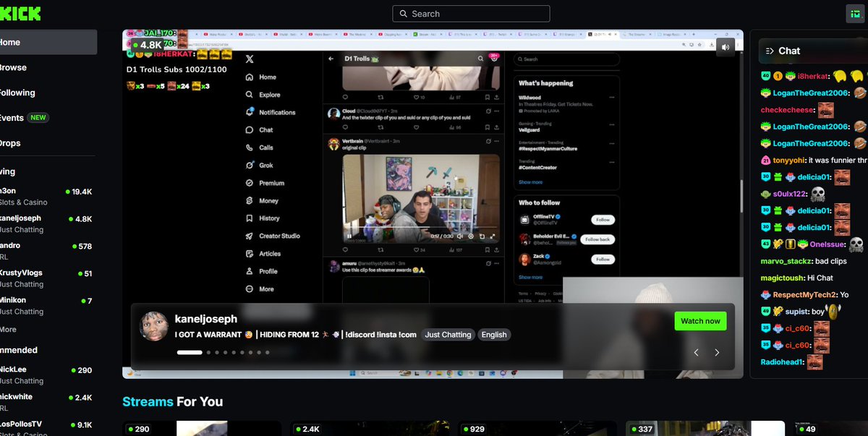868x436 pixels.
Task: Click Show more under What's happening
Action: pos(530,182)
